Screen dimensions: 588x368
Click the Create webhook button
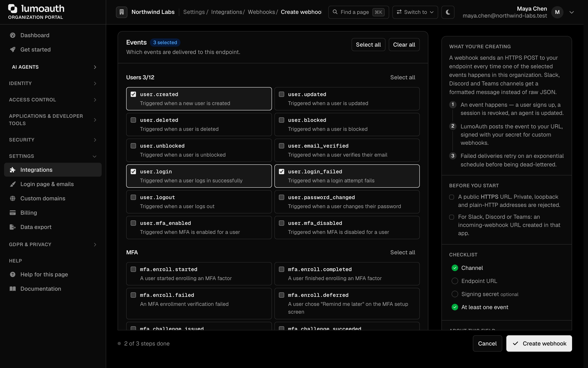point(539,343)
